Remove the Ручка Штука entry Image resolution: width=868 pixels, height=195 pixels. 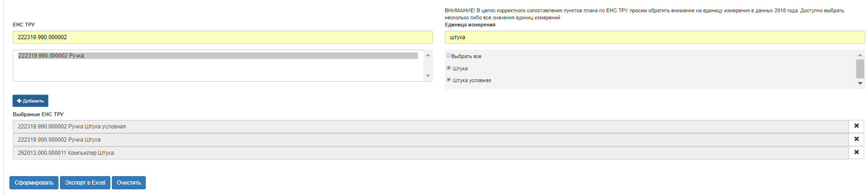tap(856, 139)
